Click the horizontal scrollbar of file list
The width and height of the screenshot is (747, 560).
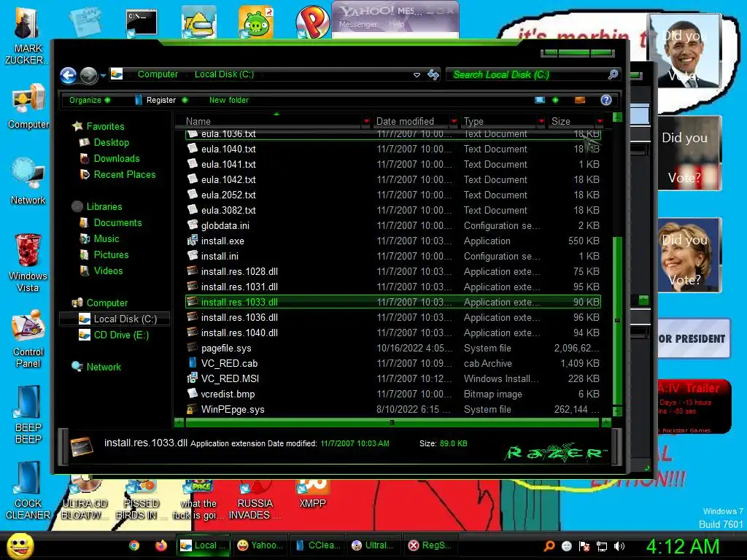pyautogui.click(x=392, y=422)
